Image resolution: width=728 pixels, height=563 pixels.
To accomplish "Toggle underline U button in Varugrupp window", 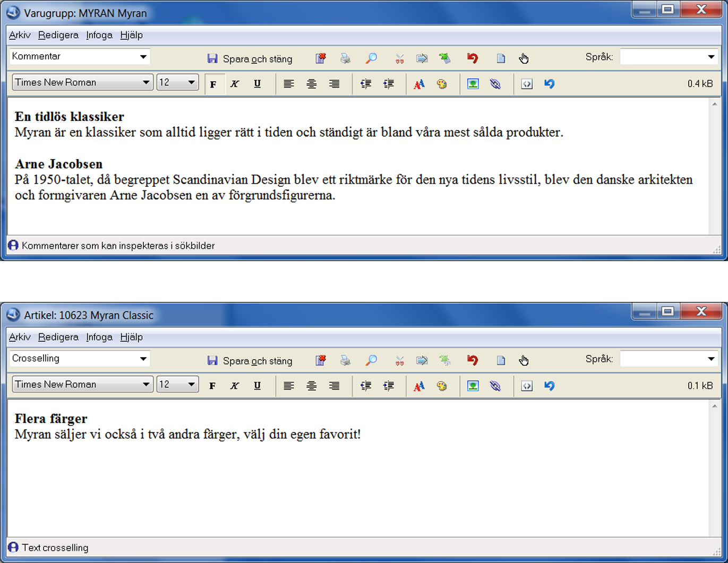I will pyautogui.click(x=257, y=84).
